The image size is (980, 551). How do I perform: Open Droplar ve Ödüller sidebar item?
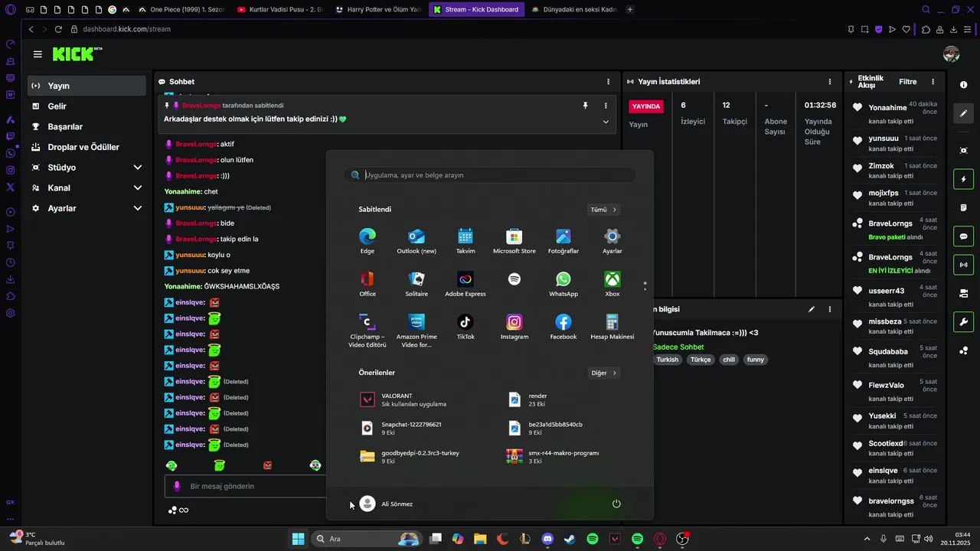click(87, 147)
